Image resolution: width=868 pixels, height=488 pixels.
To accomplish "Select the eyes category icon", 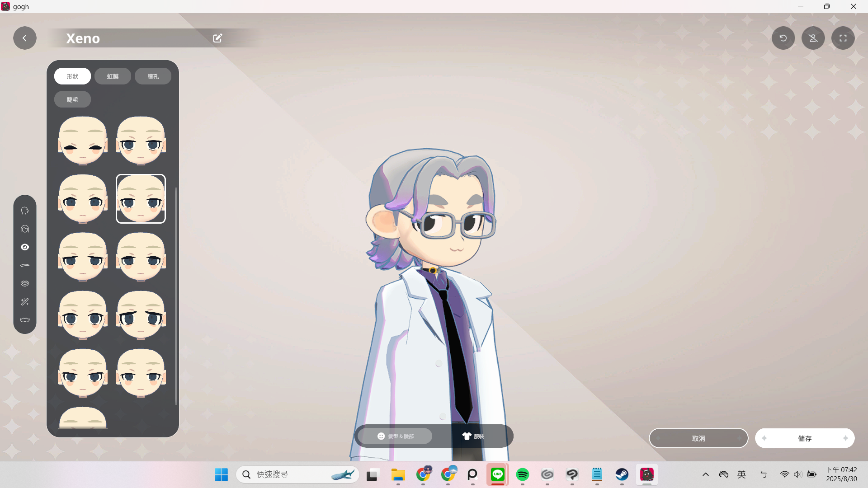I will coord(25,247).
